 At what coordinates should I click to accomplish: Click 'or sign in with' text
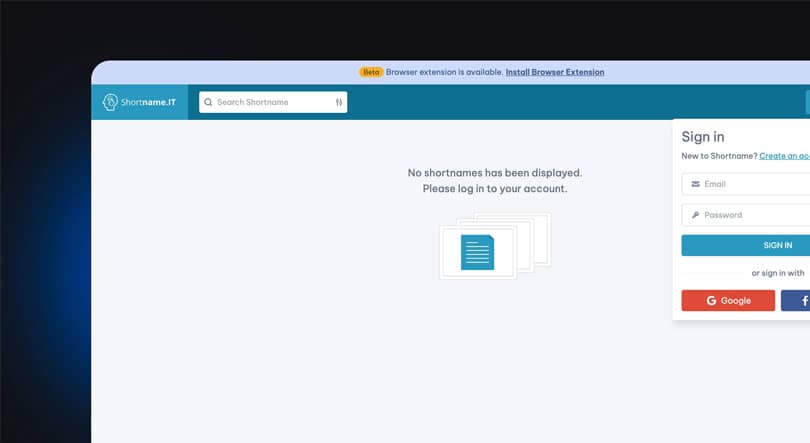[777, 273]
